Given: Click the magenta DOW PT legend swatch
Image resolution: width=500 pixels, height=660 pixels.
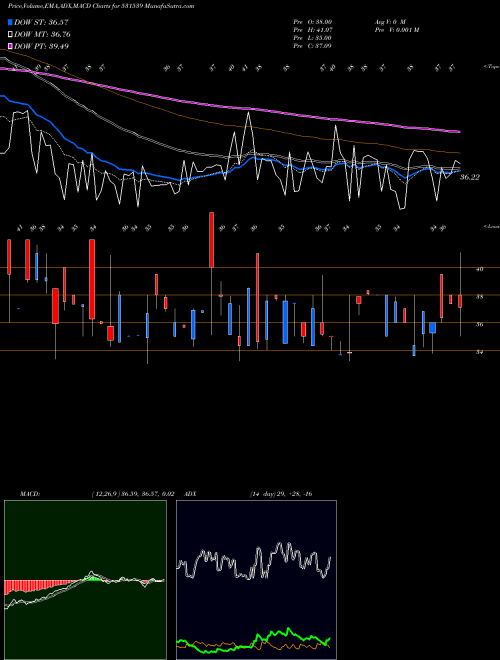Looking at the screenshot, I should click(11, 46).
